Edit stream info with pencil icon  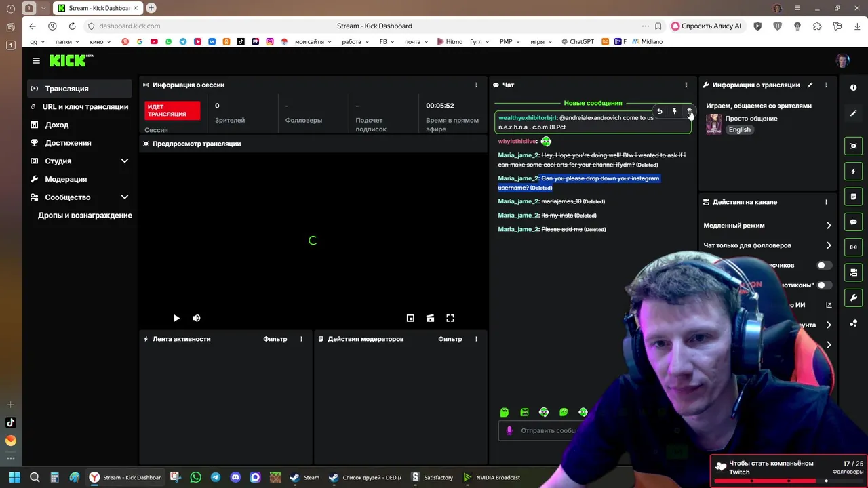coord(810,85)
